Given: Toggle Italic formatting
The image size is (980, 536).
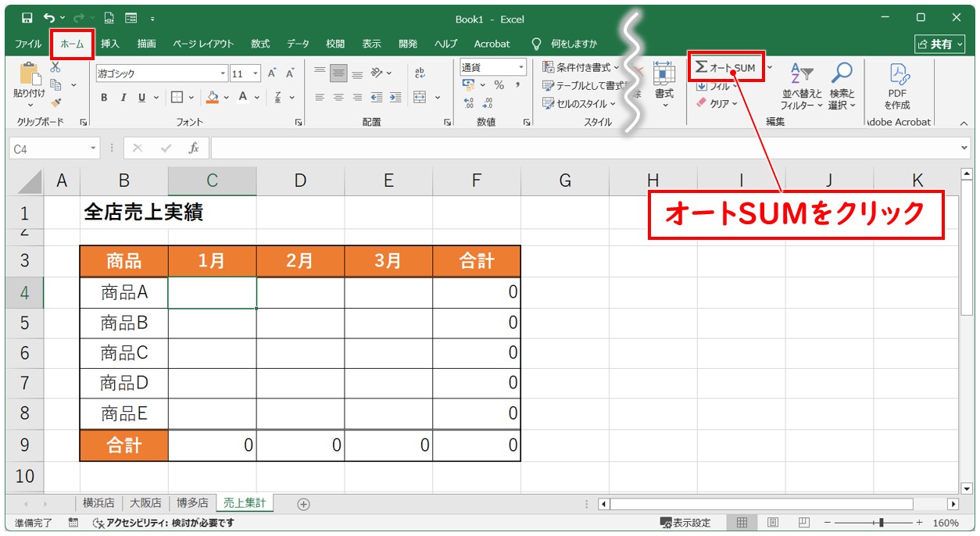Looking at the screenshot, I should pos(123,98).
